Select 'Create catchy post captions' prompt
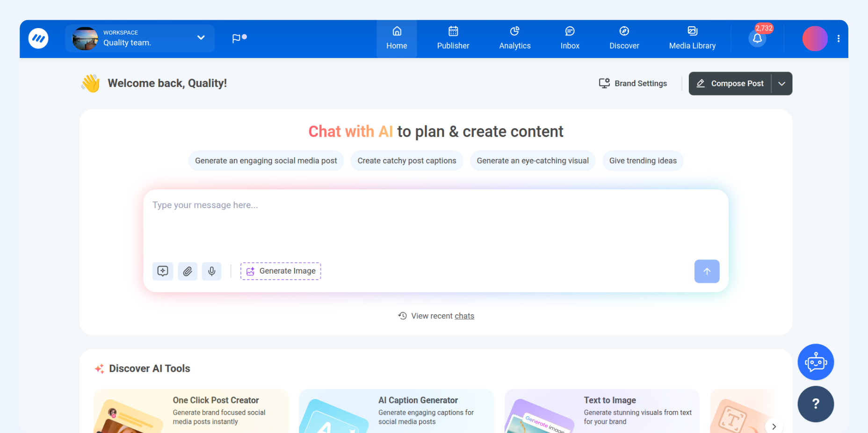 407,161
